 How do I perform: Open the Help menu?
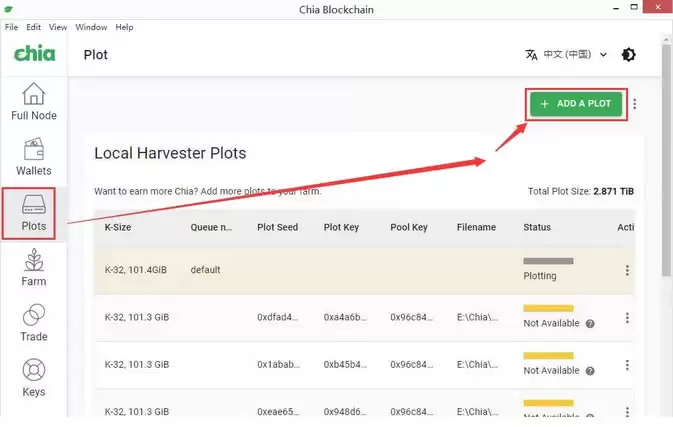click(124, 27)
